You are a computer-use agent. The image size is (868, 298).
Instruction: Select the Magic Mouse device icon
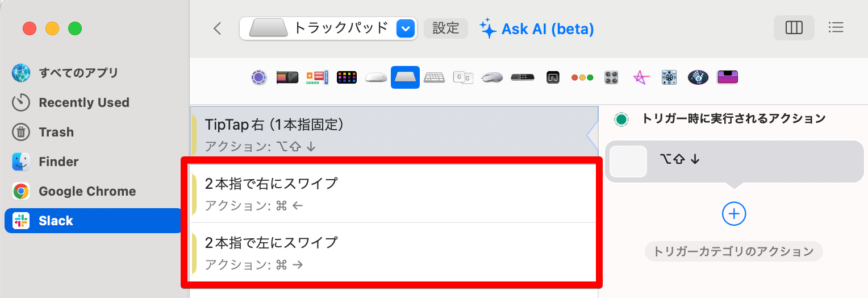[376, 77]
